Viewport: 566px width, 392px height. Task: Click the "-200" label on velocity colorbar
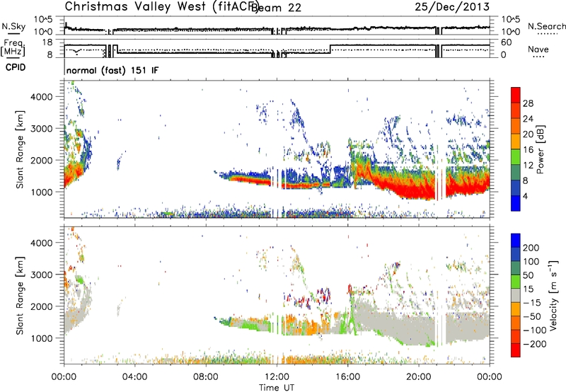(535, 344)
